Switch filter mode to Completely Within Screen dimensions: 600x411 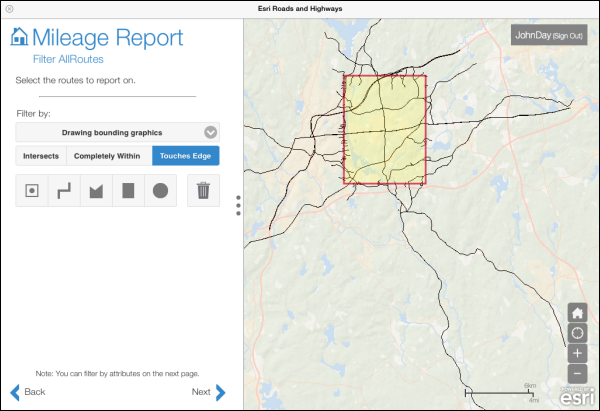point(109,156)
